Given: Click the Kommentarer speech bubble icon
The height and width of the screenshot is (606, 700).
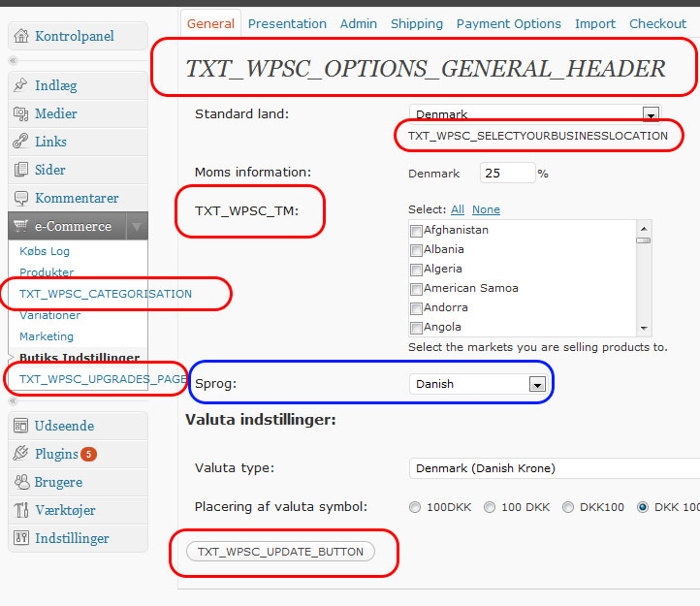Looking at the screenshot, I should click(21, 198).
